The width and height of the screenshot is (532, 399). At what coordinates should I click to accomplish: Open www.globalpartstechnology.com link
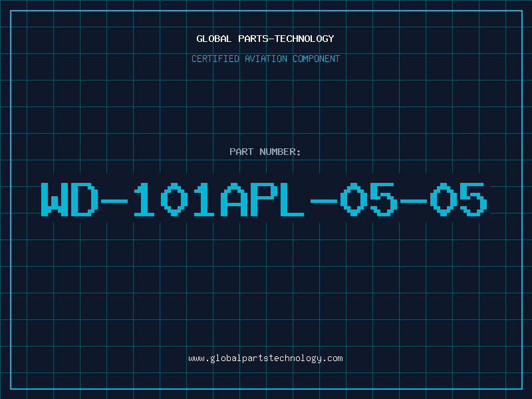(265, 358)
